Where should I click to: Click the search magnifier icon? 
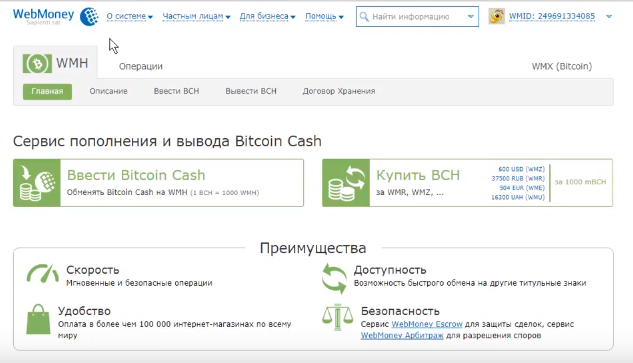tap(364, 17)
